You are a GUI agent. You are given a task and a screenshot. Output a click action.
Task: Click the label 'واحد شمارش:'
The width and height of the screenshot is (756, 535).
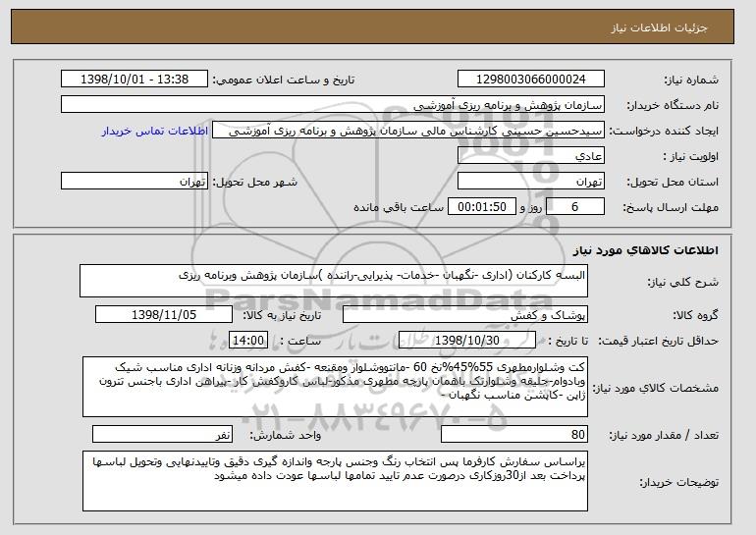point(285,435)
